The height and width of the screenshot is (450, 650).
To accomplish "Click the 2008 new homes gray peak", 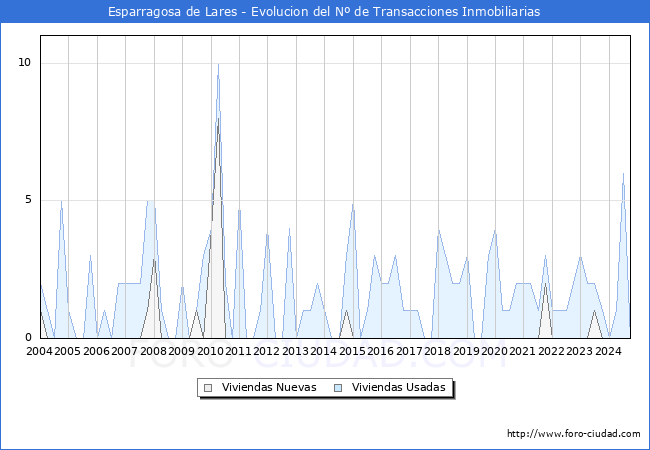I will pos(154,260).
